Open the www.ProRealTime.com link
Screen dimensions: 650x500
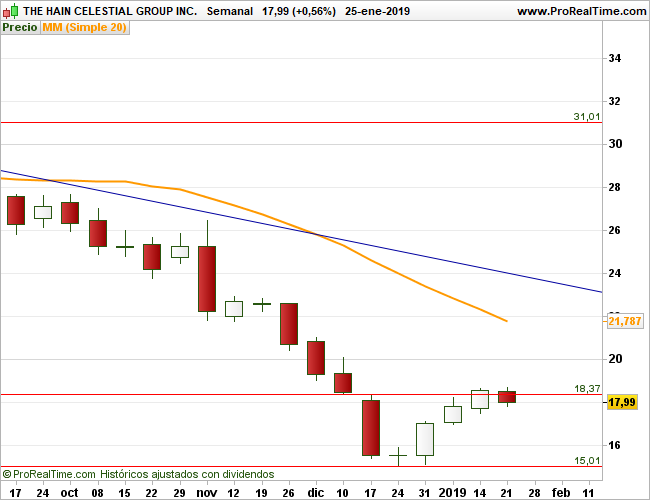click(x=582, y=11)
